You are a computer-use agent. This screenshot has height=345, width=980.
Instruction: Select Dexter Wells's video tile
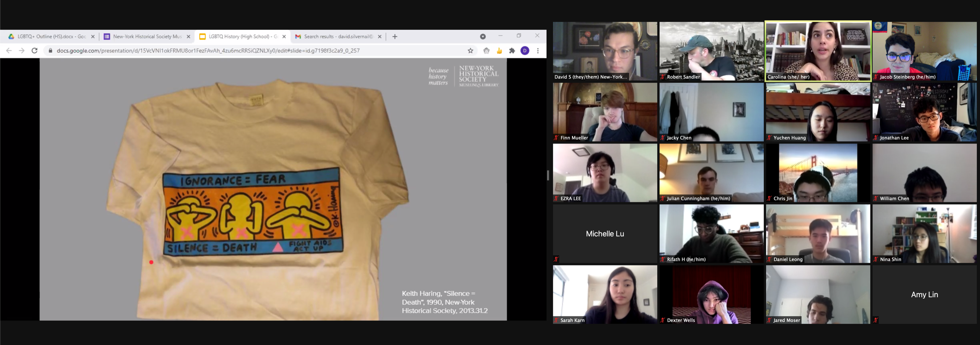pyautogui.click(x=711, y=295)
